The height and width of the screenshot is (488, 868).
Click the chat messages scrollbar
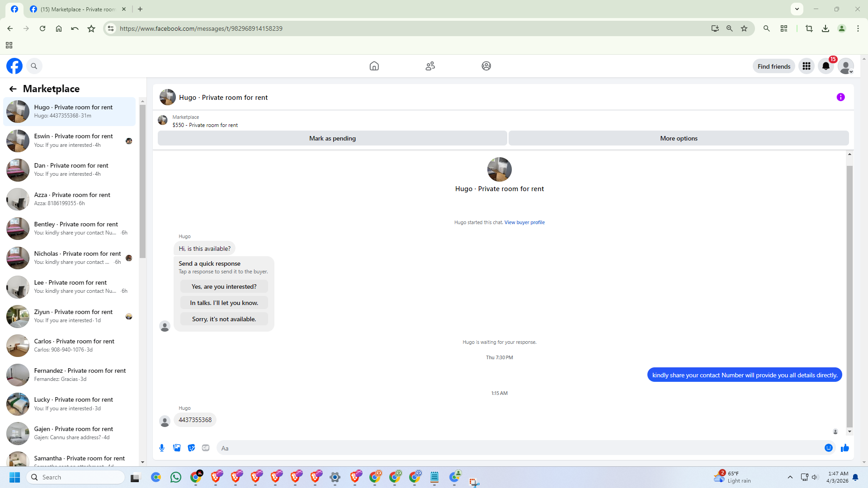pyautogui.click(x=849, y=296)
